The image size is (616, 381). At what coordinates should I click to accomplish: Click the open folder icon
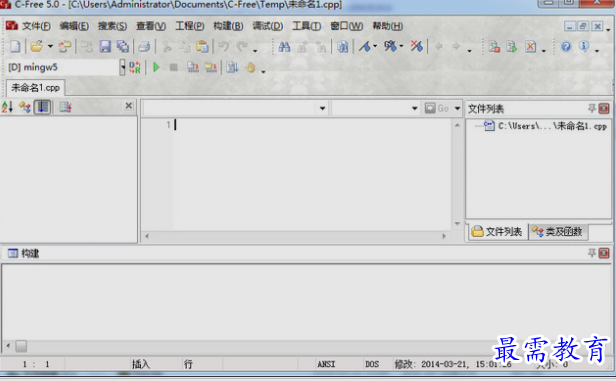pyautogui.click(x=37, y=46)
